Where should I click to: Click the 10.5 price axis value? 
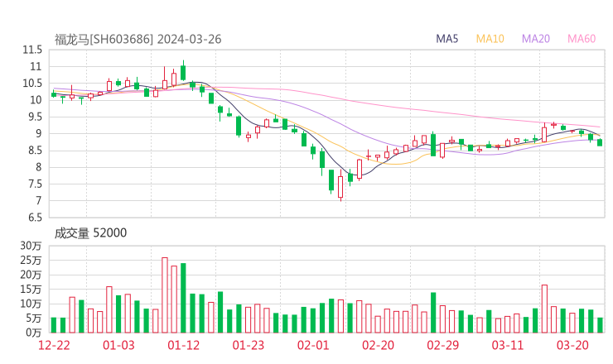coord(32,84)
